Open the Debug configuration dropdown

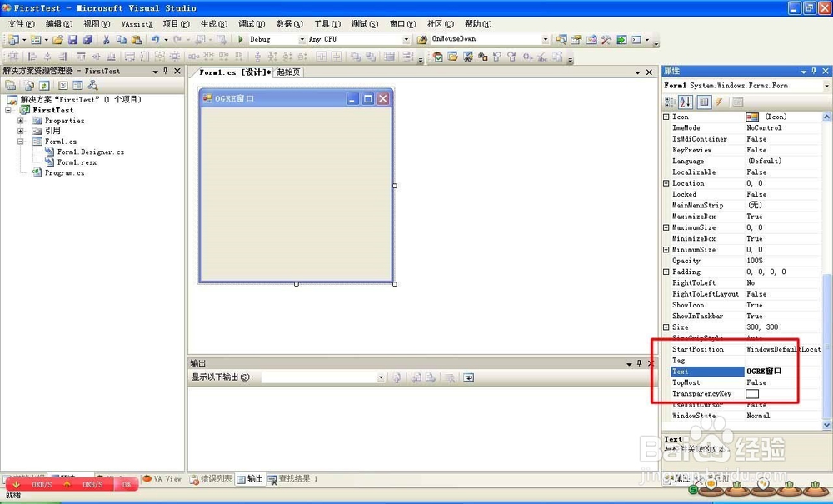(x=302, y=40)
